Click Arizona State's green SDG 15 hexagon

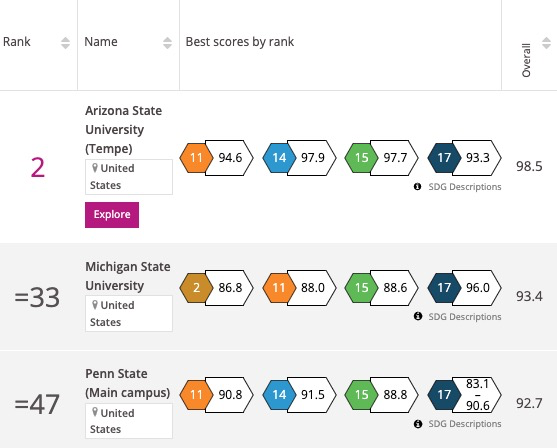click(361, 158)
